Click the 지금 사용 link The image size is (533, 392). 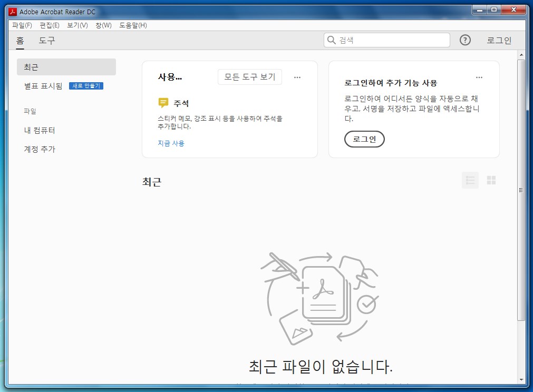tap(171, 143)
